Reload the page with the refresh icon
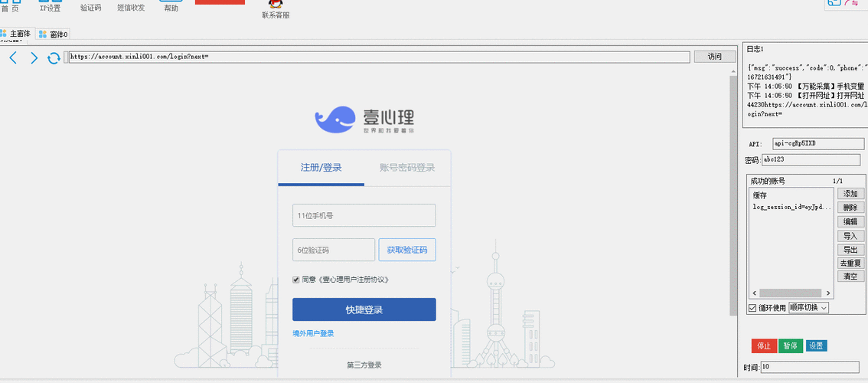Image resolution: width=868 pixels, height=383 pixels. 54,57
